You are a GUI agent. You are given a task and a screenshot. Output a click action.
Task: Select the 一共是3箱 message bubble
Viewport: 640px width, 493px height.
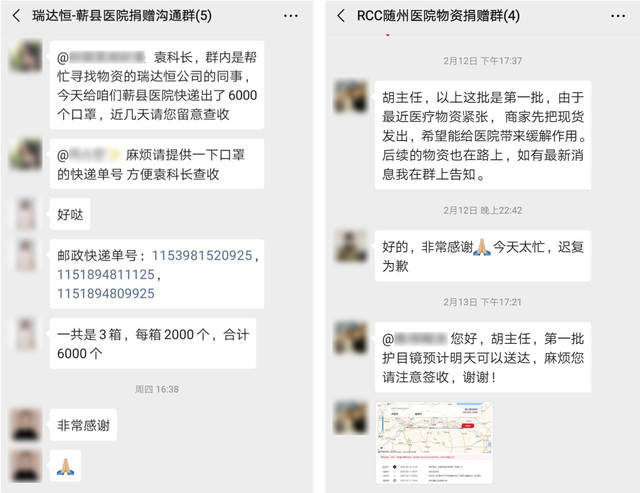click(153, 344)
